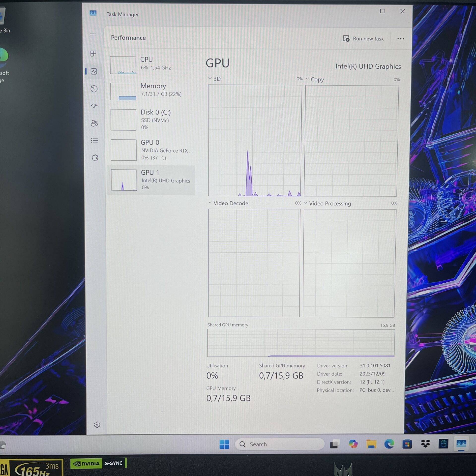Click the GPU Memory 0,7/15,9 GB value

[228, 398]
